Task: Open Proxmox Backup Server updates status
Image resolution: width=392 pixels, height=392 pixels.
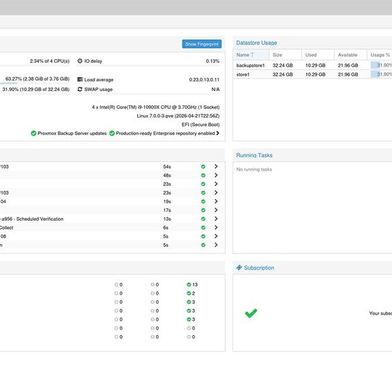Action: tap(72, 133)
